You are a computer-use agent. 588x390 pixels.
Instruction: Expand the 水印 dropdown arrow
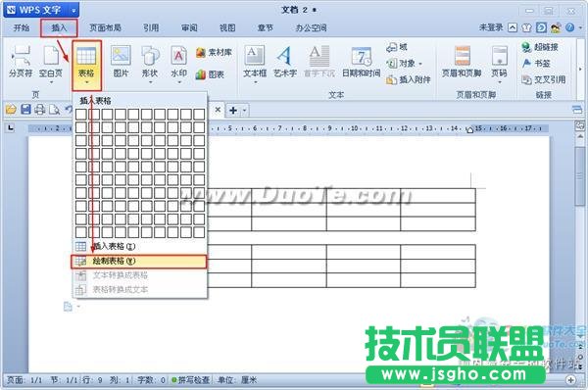coord(179,82)
